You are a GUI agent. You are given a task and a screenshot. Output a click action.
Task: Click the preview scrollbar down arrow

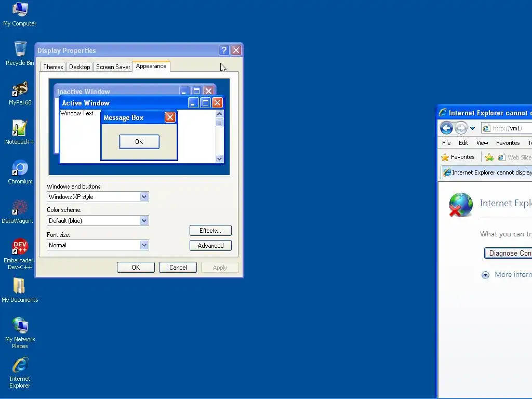(220, 158)
